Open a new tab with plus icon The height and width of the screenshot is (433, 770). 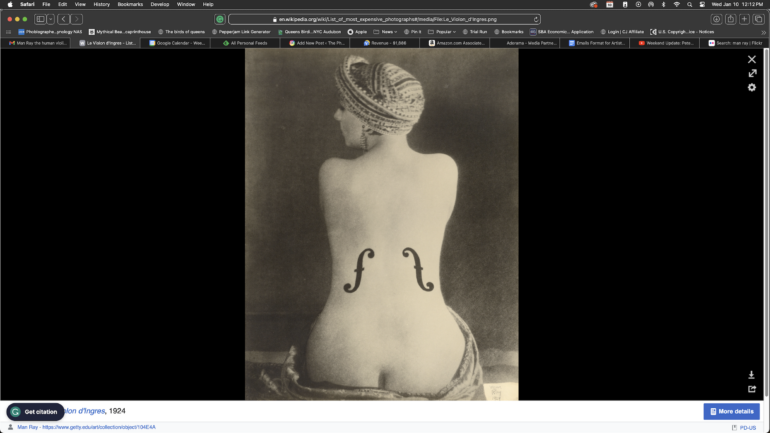click(745, 19)
